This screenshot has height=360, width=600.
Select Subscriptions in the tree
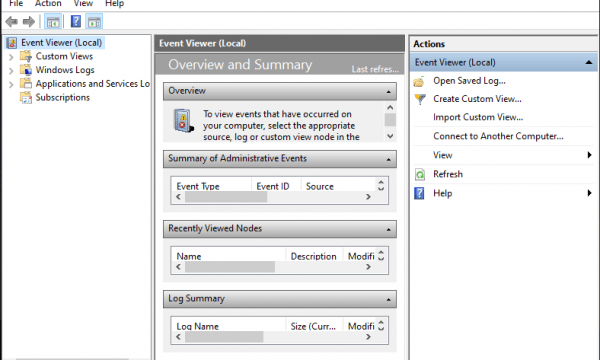pos(63,98)
